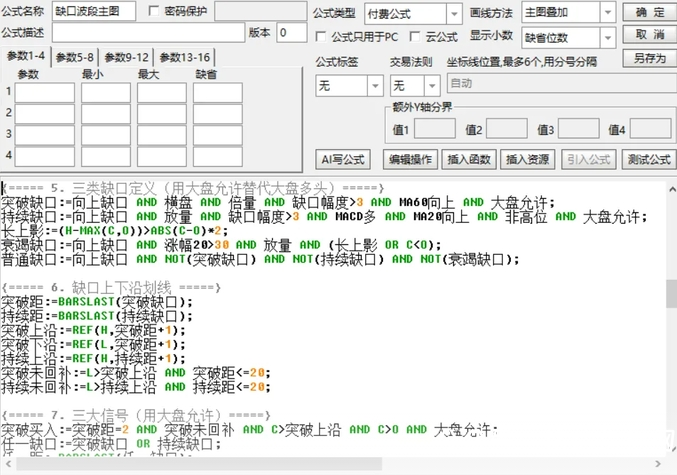
Task: Click the 坐标线位置 input showing 自动
Action: (562, 83)
